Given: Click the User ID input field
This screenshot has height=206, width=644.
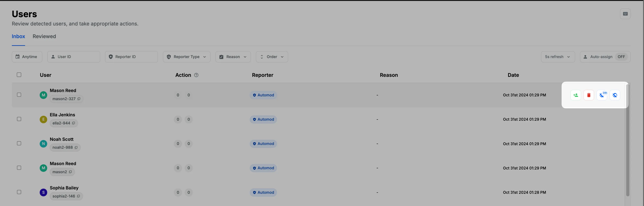Looking at the screenshot, I should [73, 57].
